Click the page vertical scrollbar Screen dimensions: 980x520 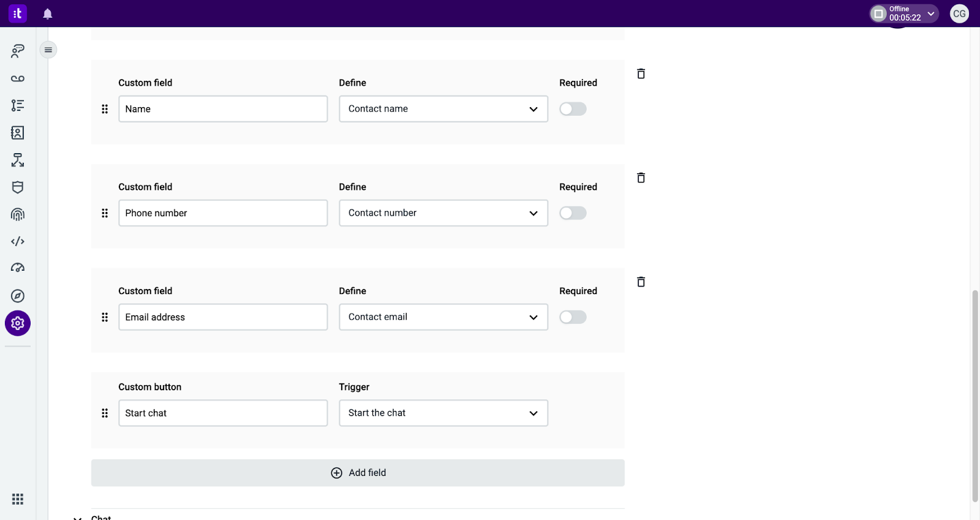(975, 396)
